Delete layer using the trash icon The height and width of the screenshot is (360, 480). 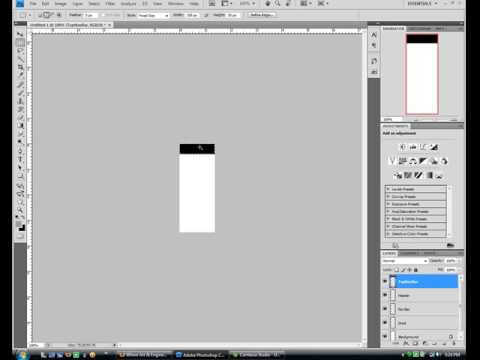(454, 343)
